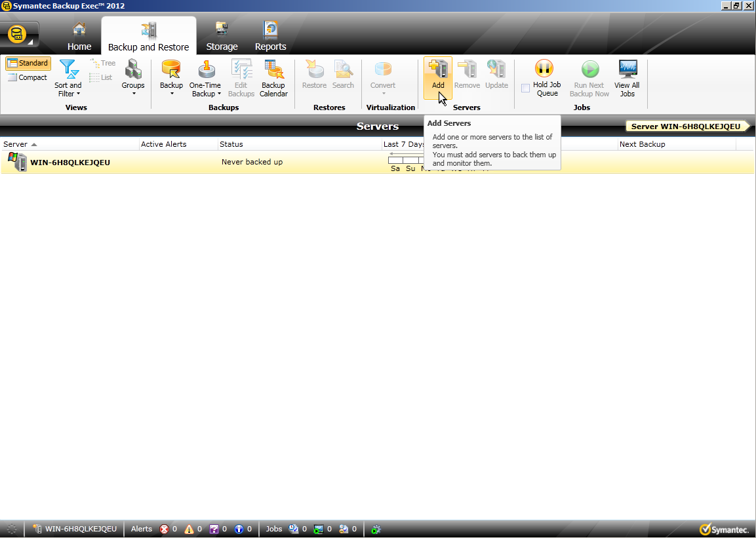Image resolution: width=756 pixels, height=538 pixels.
Task: Open the One-Time Backup dropdown
Action: click(205, 90)
